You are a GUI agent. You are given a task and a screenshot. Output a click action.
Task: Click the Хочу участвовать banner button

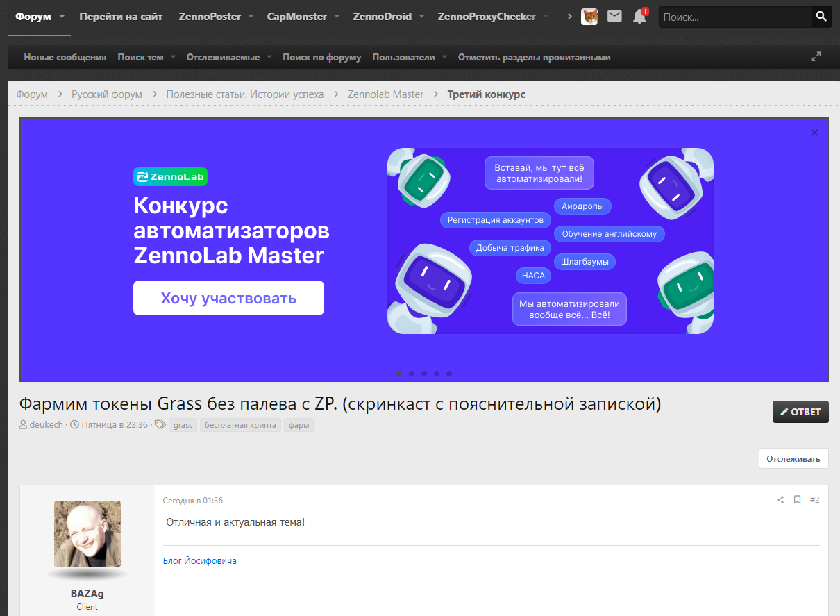[228, 298]
